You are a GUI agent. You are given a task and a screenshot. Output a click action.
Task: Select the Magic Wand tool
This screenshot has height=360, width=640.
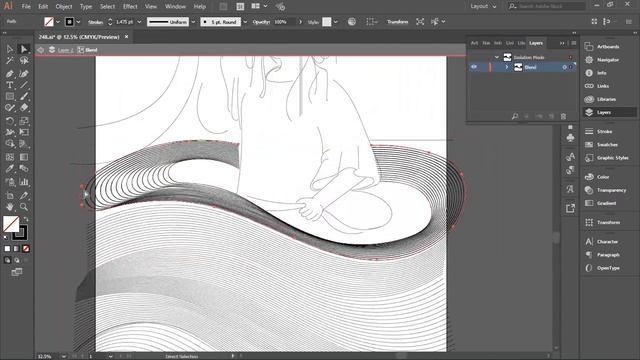pos(10,61)
